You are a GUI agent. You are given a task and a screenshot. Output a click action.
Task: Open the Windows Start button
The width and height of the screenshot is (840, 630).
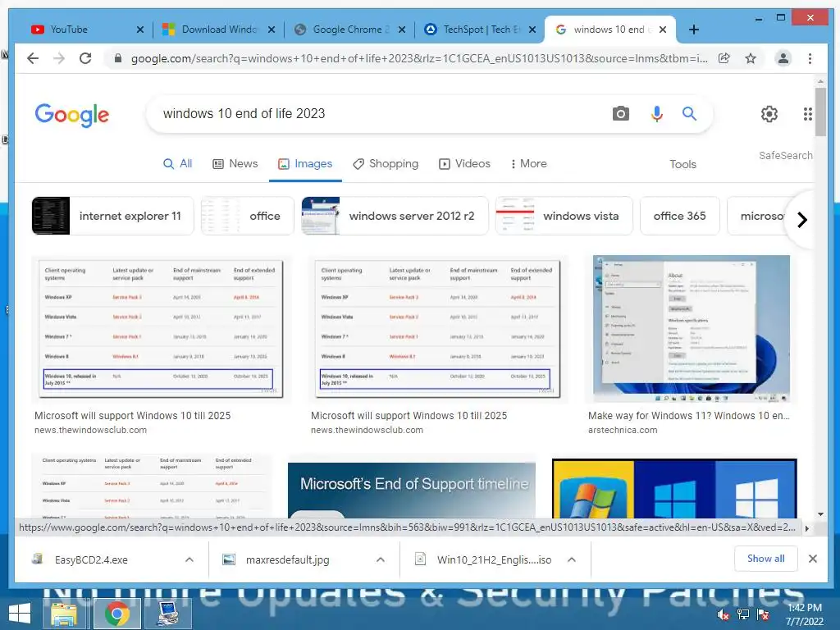20,614
